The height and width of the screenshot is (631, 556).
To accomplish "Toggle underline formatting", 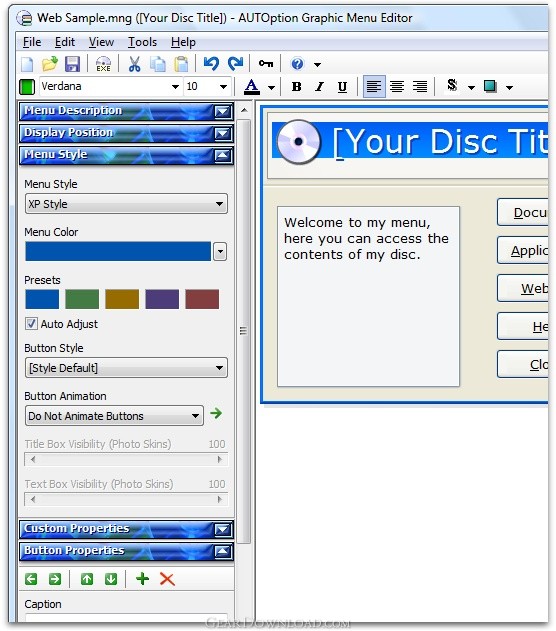I will 342,87.
